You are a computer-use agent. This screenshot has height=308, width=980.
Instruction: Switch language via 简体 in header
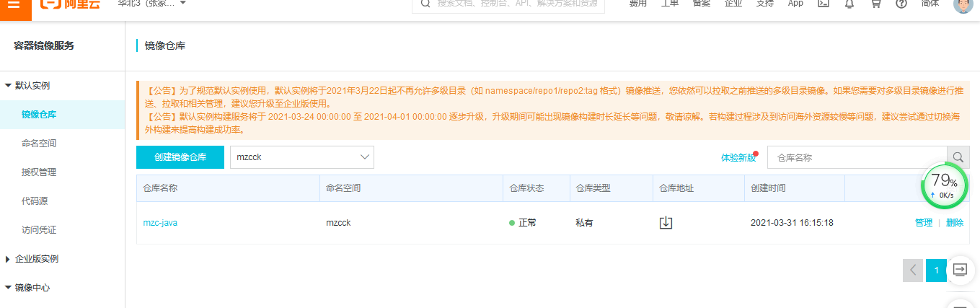[x=930, y=4]
